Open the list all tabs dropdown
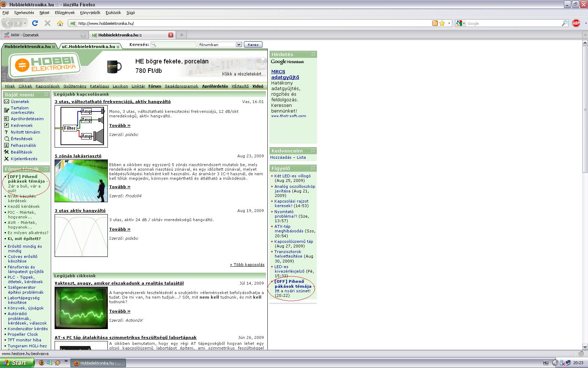Screen dimensions: 588x368 click(x=585, y=35)
